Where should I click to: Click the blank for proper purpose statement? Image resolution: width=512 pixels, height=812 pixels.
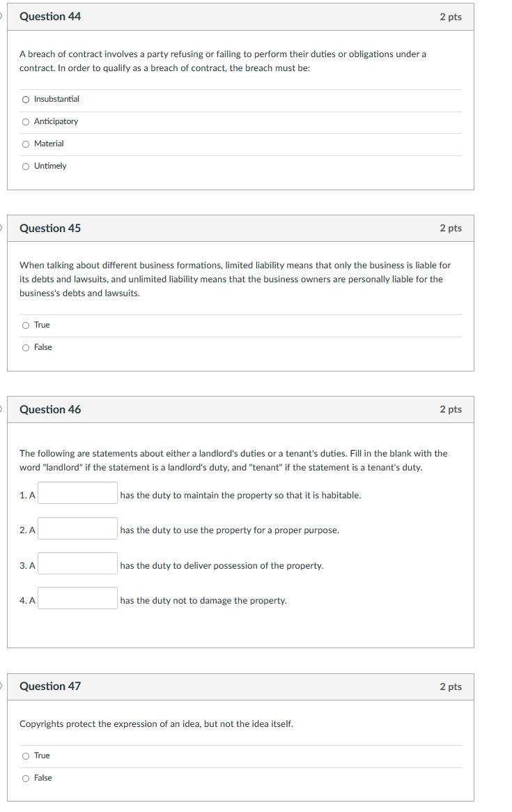point(77,528)
